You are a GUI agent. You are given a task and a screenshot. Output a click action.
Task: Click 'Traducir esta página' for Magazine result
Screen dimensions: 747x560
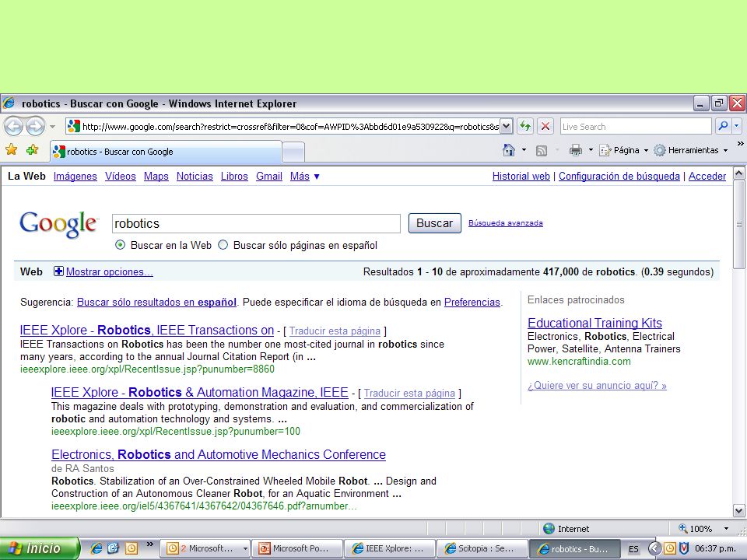pyautogui.click(x=409, y=394)
